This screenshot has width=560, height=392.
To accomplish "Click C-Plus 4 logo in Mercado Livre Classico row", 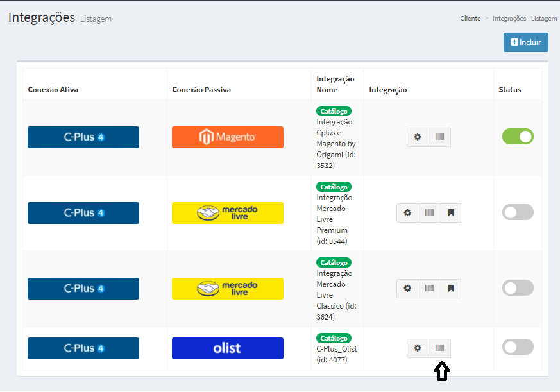I will [x=83, y=289].
